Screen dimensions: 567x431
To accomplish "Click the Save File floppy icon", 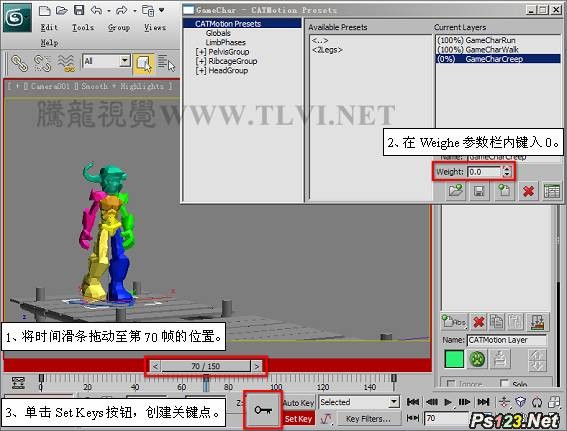I will (x=79, y=10).
